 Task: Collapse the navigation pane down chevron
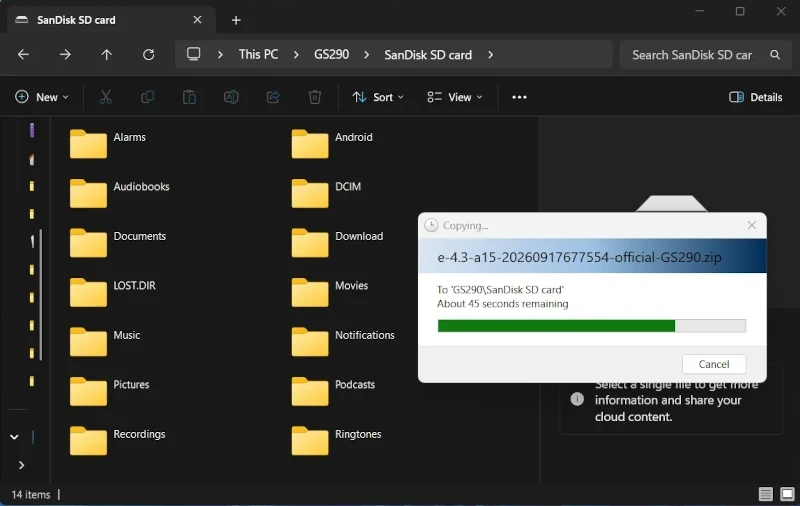click(x=14, y=437)
